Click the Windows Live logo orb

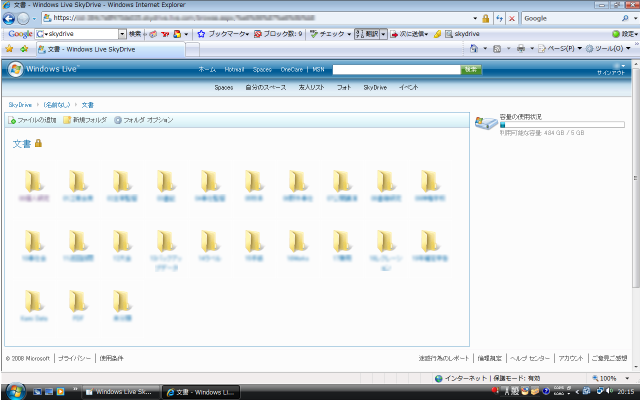[16, 69]
